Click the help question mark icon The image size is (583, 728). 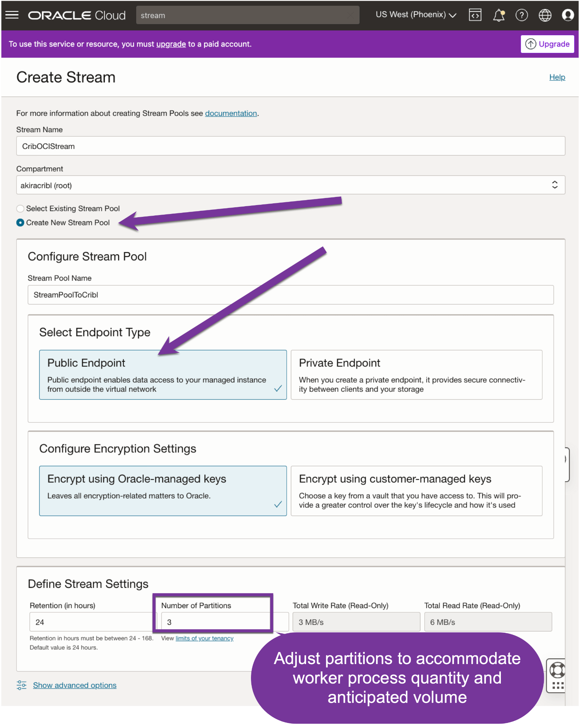(522, 15)
